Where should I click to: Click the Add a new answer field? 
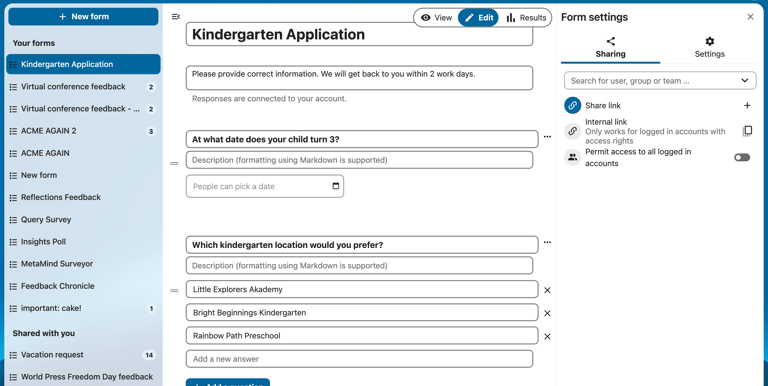tap(359, 359)
